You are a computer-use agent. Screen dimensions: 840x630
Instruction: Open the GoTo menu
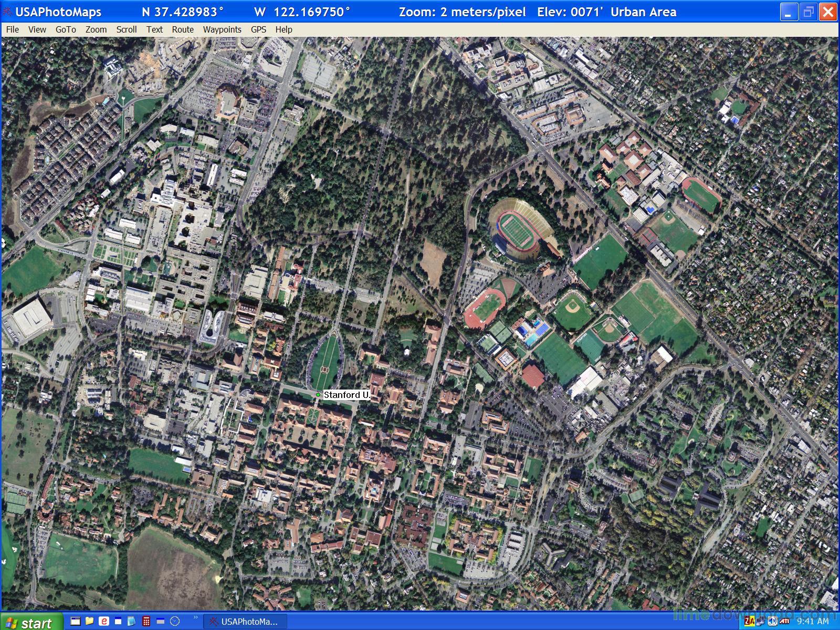(x=66, y=29)
